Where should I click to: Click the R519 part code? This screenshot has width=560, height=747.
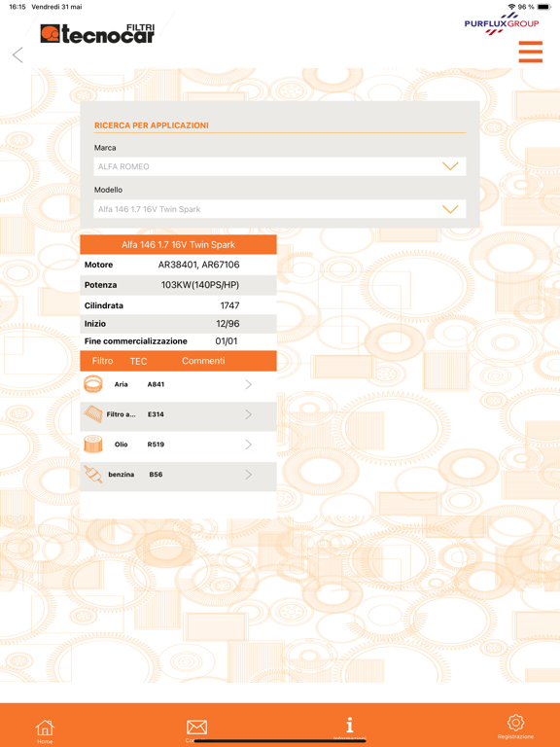(156, 444)
